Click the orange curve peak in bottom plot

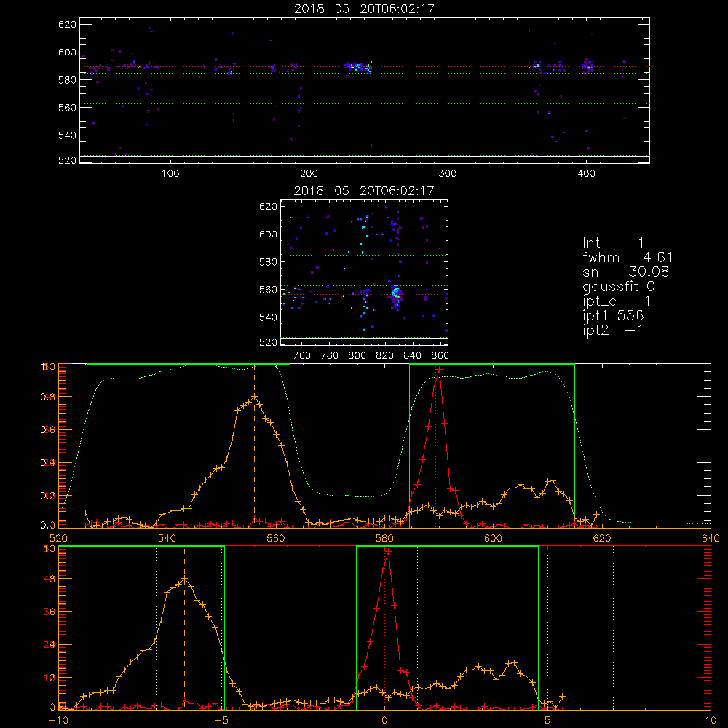click(185, 579)
